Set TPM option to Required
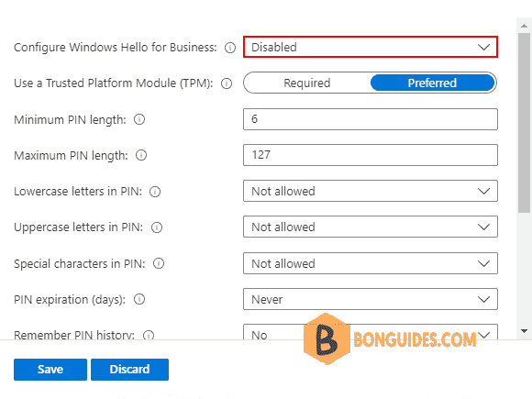This screenshot has width=532, height=399. [x=307, y=83]
